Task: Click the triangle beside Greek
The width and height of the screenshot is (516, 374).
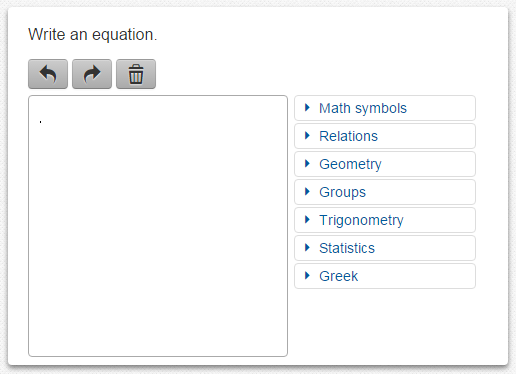Action: tap(307, 276)
